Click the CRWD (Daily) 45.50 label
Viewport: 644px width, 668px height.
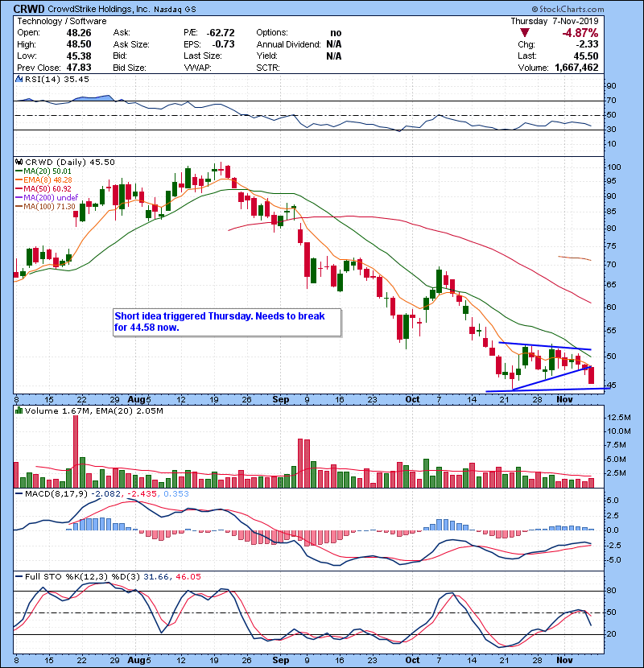pos(70,163)
